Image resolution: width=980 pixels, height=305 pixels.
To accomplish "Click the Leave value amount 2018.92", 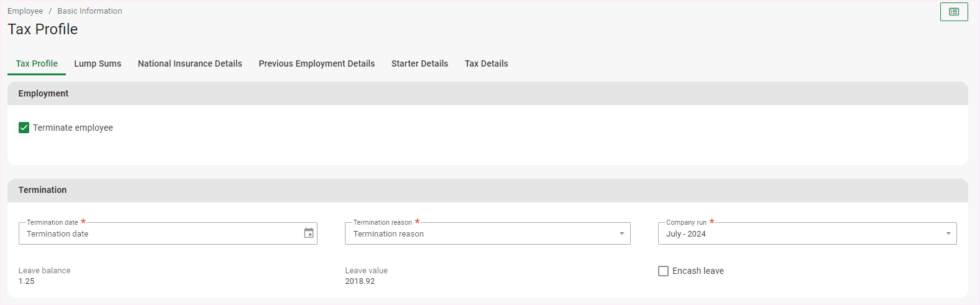I will (x=360, y=281).
